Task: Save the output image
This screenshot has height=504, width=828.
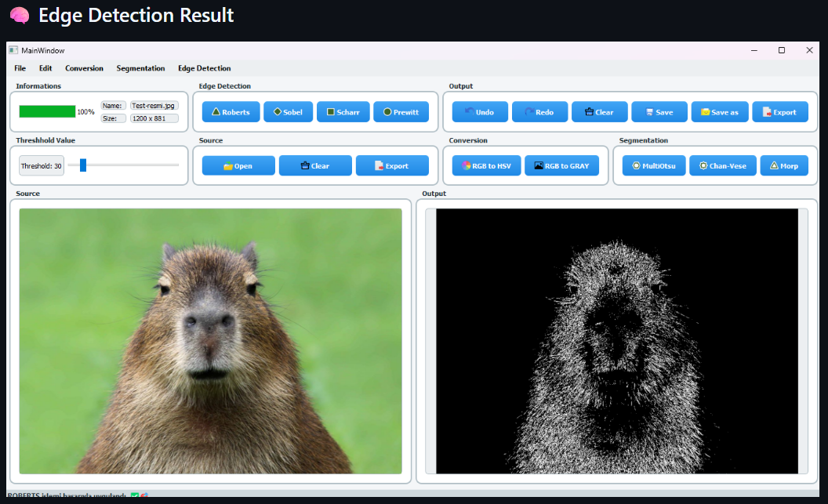Action: pos(659,112)
